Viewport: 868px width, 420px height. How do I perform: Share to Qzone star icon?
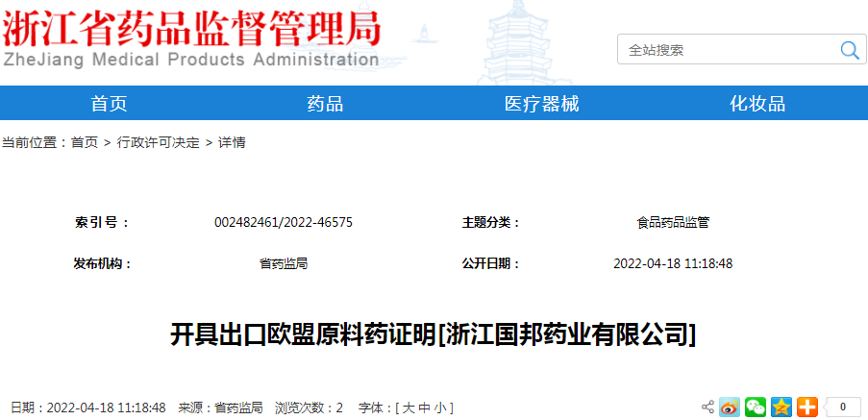point(781,408)
